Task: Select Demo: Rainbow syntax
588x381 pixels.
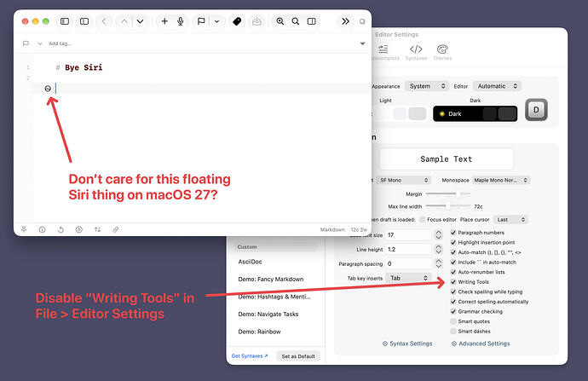Action: [259, 332]
